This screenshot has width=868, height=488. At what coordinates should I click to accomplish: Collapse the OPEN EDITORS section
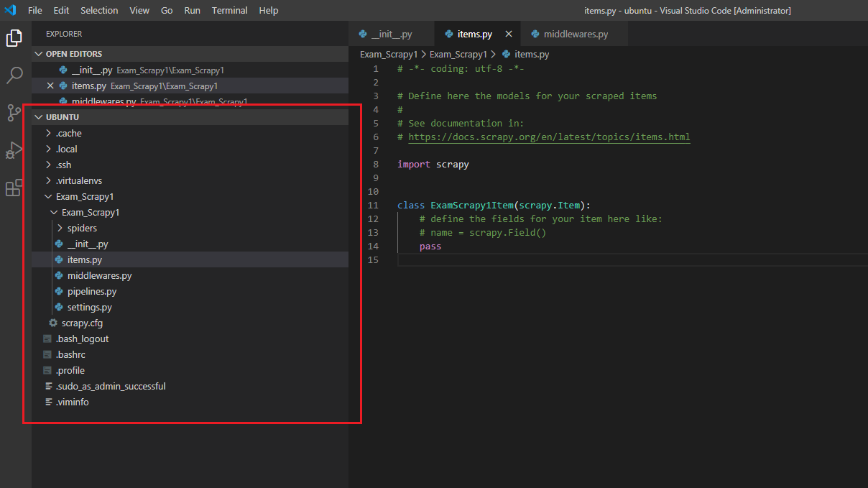[38, 54]
